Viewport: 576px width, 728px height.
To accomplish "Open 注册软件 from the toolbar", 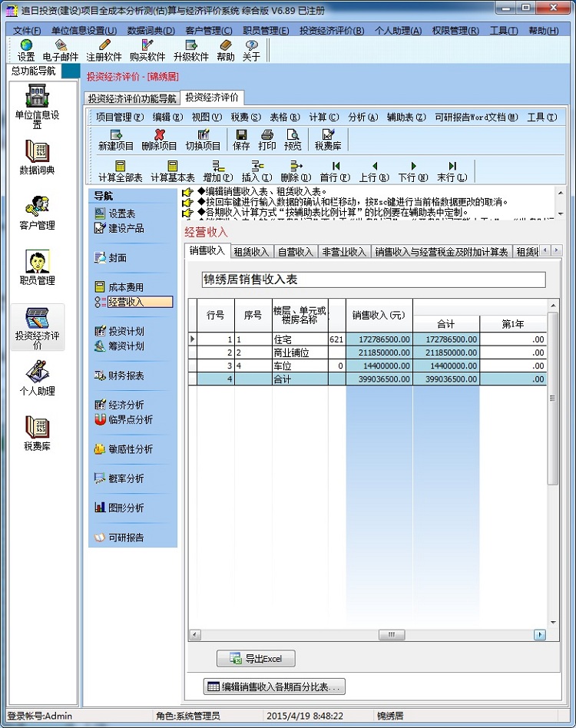I will pos(104,50).
